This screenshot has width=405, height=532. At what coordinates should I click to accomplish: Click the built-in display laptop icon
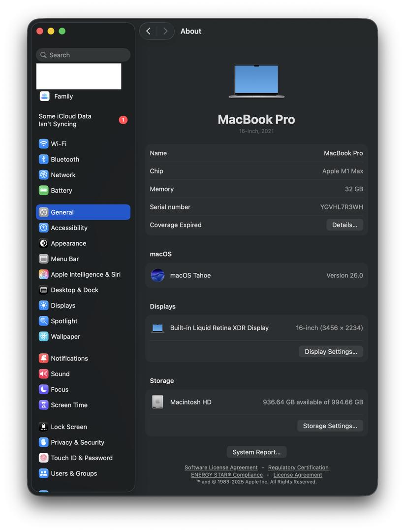tap(157, 328)
